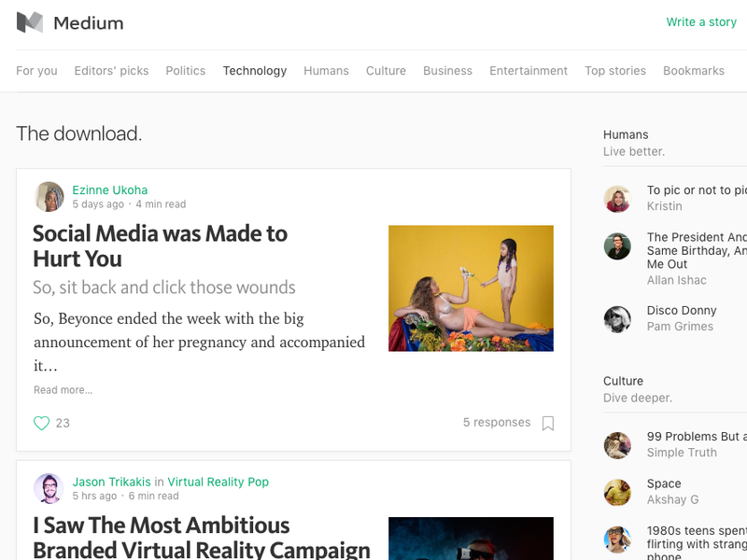Open the Bookmarks tab

(694, 71)
